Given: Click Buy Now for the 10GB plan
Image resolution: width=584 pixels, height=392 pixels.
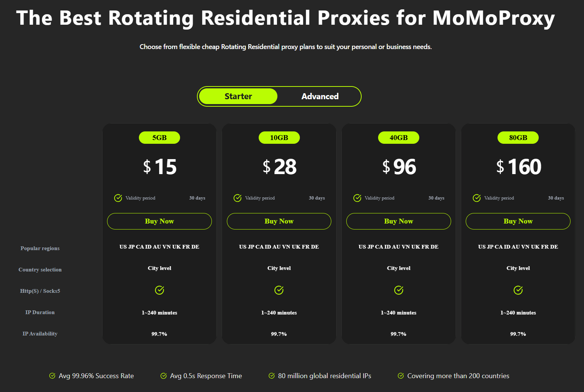Looking at the screenshot, I should 279,221.
